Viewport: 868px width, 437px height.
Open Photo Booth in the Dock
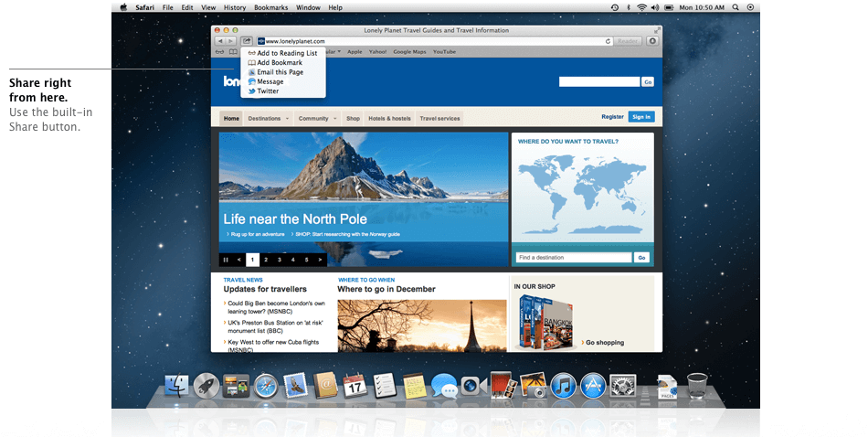503,385
